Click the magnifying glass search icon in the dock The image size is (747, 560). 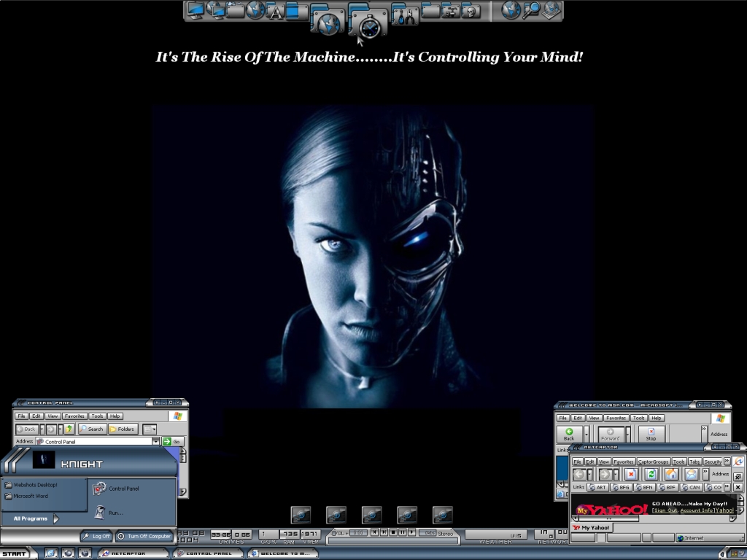pyautogui.click(x=532, y=10)
